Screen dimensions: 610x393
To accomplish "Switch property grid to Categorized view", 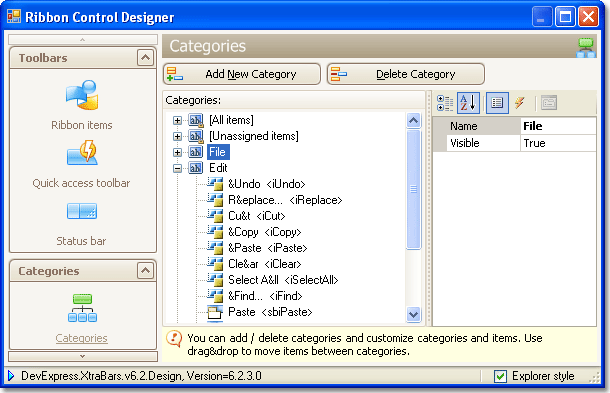I will click(x=445, y=103).
